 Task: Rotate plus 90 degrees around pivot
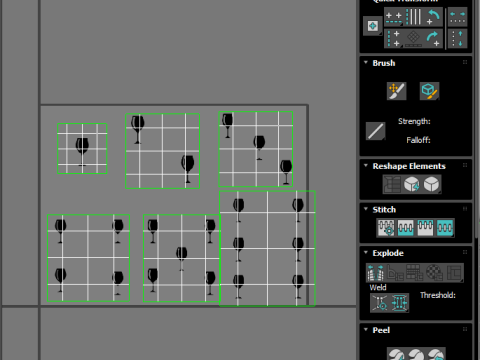(433, 39)
